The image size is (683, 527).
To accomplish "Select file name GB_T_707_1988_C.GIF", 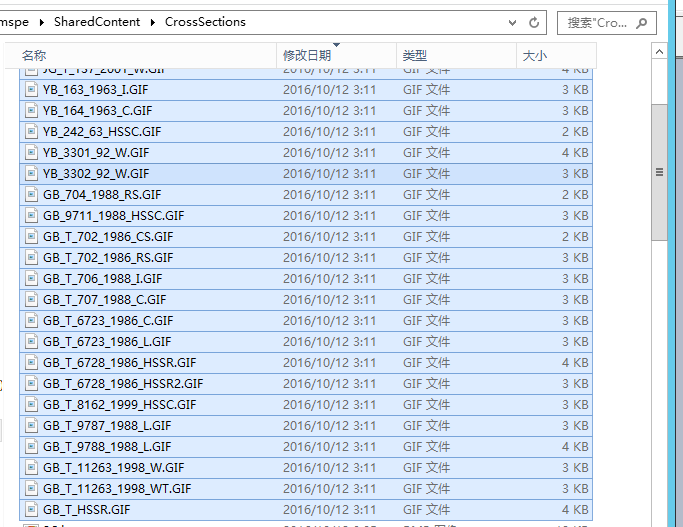I will click(105, 300).
